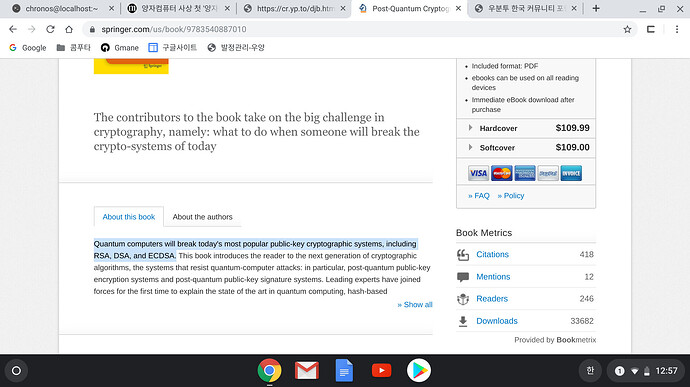Reload the Springer page
The image size is (690, 387).
pos(50,29)
